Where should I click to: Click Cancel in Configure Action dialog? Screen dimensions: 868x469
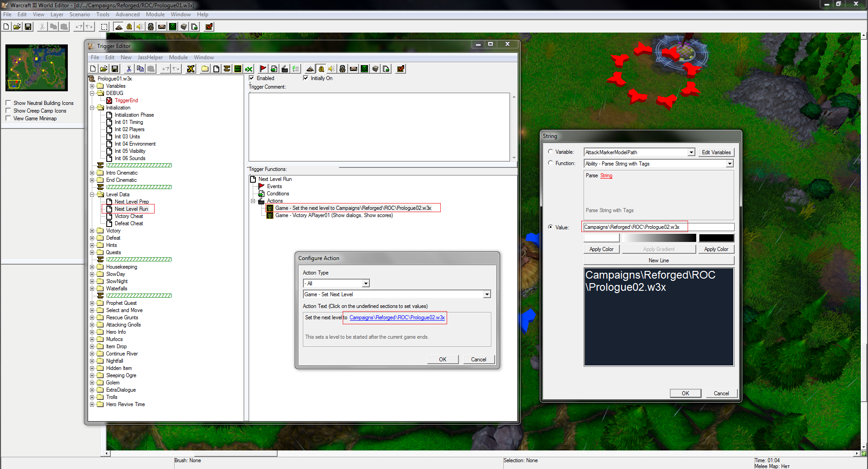(479, 360)
